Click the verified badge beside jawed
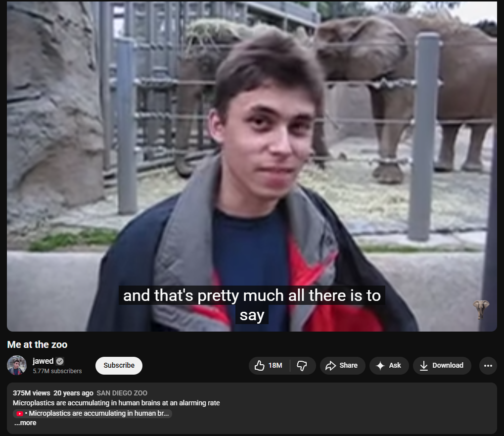This screenshot has height=436, width=504. (60, 361)
